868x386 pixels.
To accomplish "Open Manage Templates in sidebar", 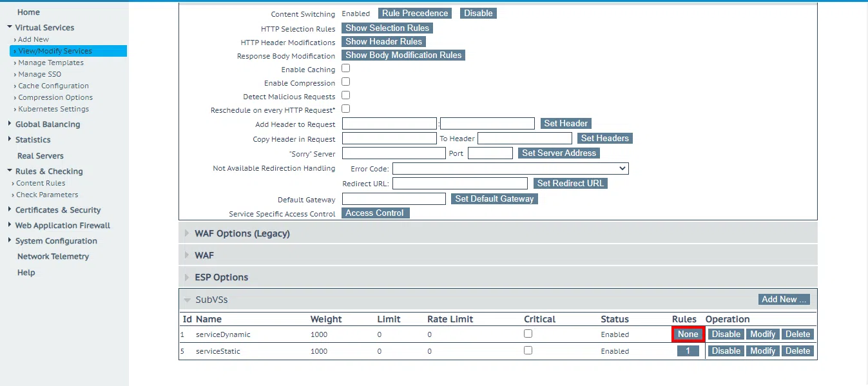I will [50, 63].
